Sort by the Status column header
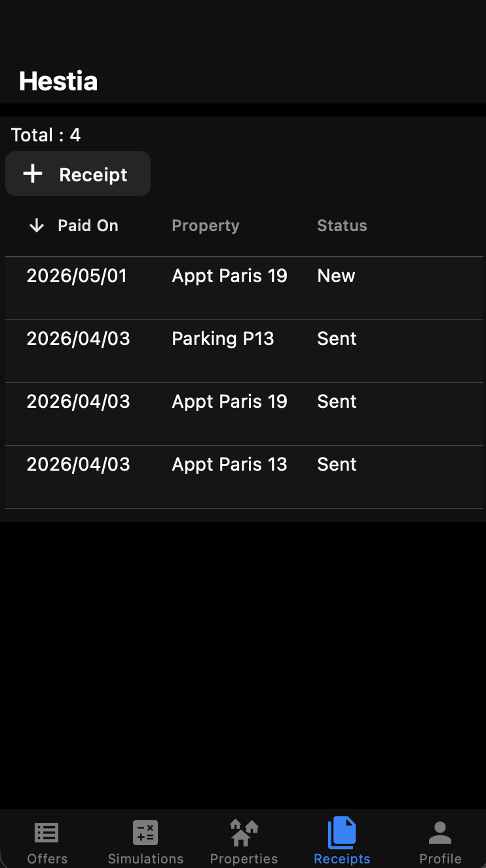This screenshot has width=486, height=868. click(342, 226)
